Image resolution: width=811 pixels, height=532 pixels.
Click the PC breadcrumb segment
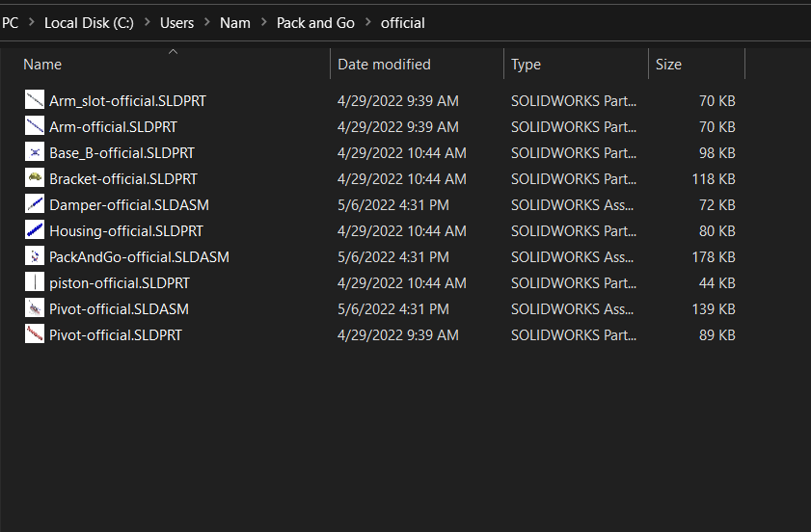tap(10, 23)
